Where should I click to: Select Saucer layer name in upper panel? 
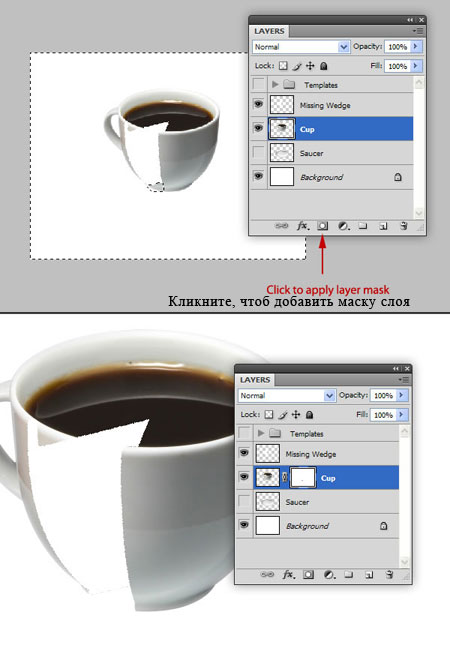point(311,153)
